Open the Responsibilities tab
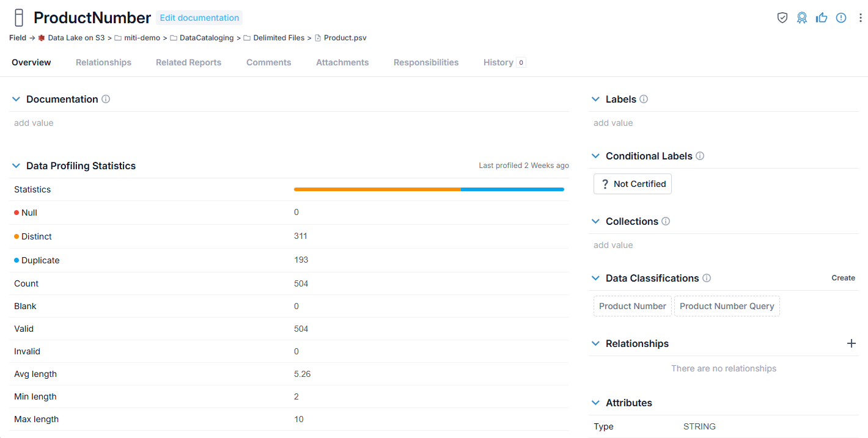Screen dimensions: 868x438 [426, 62]
